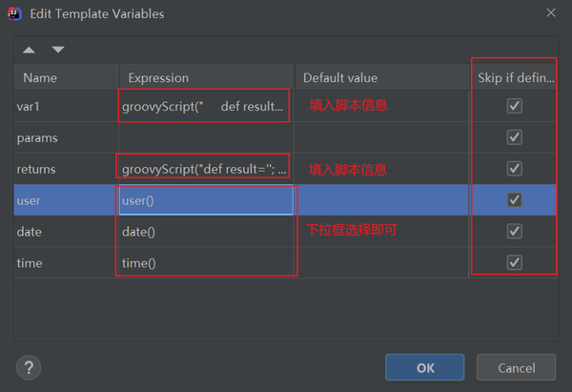Click the move down arrow icon

click(x=57, y=50)
